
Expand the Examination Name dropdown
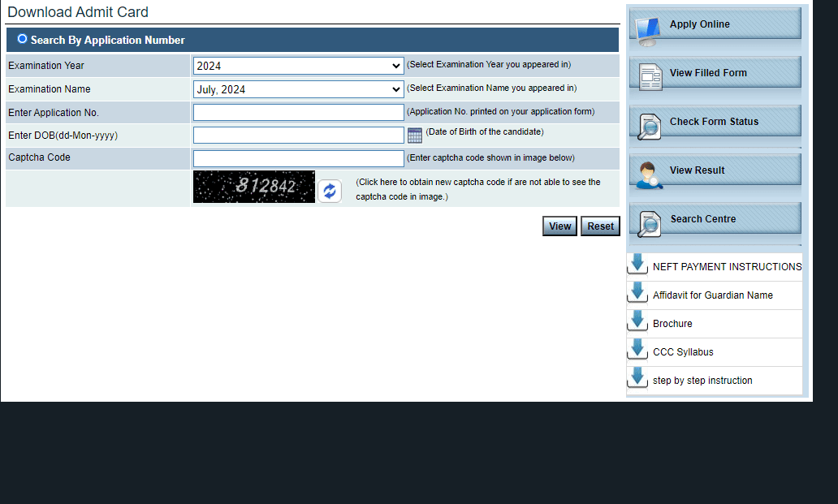(x=298, y=89)
